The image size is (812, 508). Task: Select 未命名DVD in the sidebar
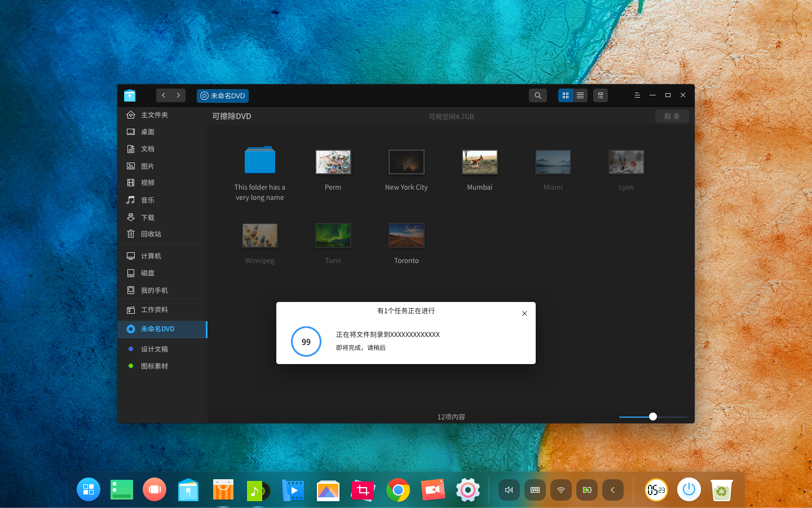click(162, 329)
